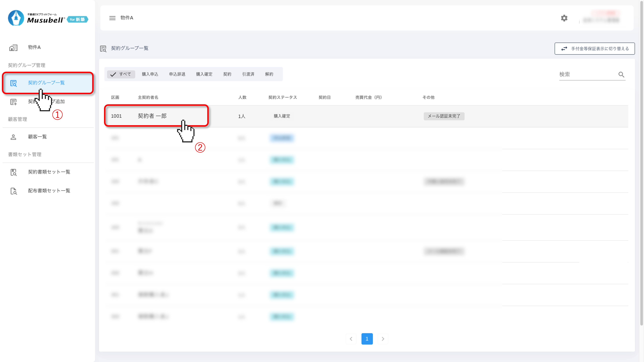Select the すべて filter chip
Screen dimensions: 644x362
pos(121,74)
